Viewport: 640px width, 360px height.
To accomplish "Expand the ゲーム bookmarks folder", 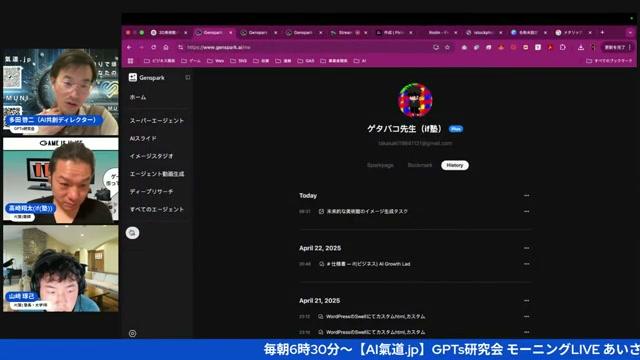I will (x=191, y=61).
